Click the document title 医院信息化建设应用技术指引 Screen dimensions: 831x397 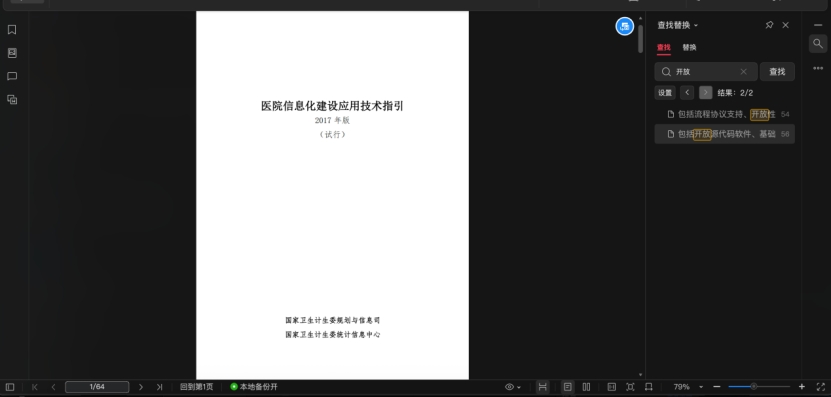[332, 105]
